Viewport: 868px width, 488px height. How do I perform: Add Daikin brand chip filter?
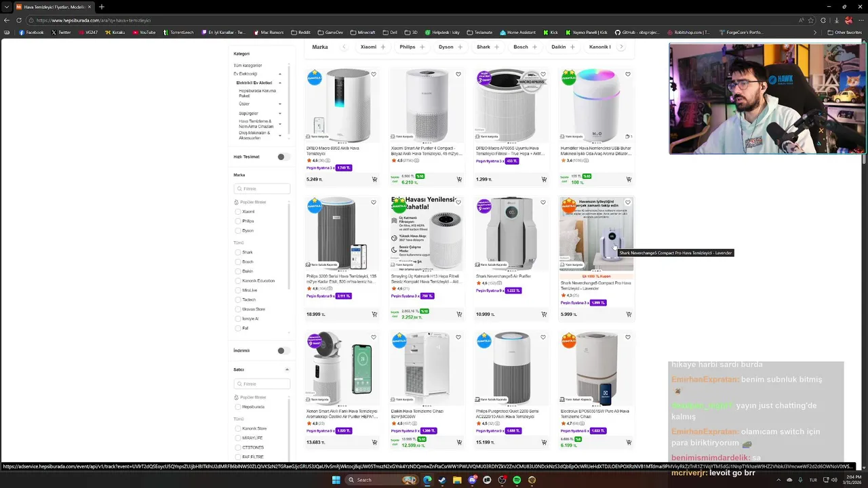click(x=564, y=47)
